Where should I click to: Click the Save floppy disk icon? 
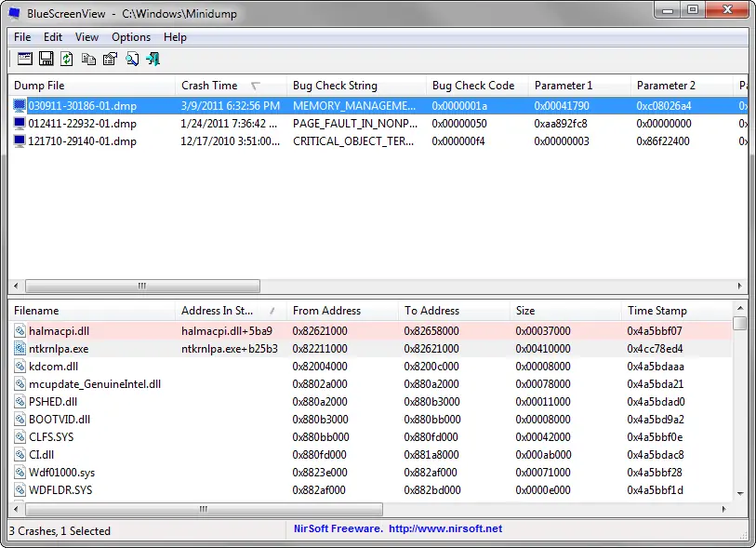point(46,60)
